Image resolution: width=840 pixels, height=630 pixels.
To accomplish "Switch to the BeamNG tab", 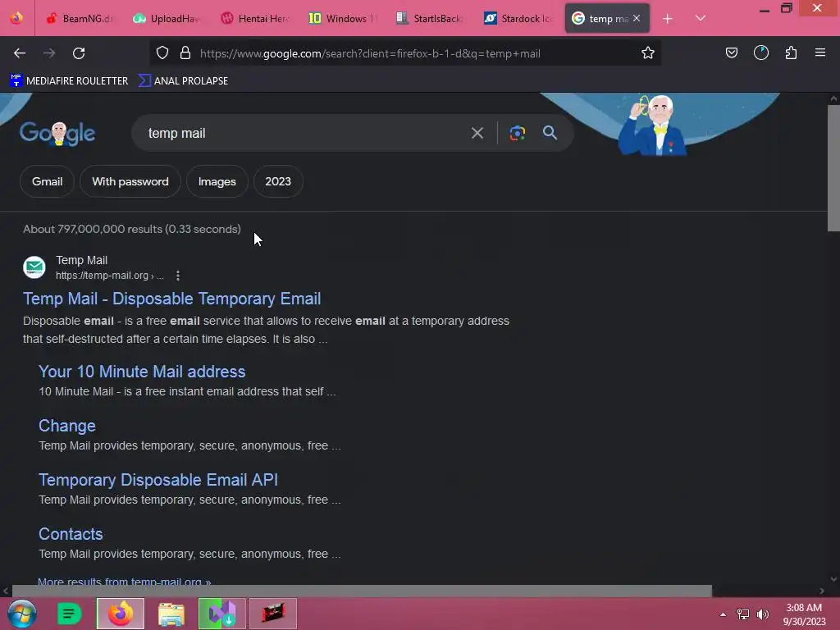I will coord(79,18).
